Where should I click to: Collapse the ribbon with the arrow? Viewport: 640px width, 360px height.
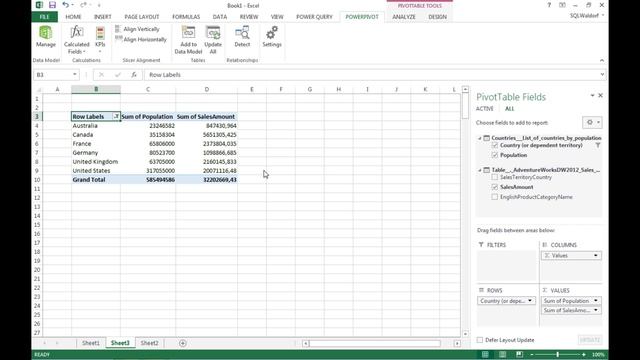pyautogui.click(x=602, y=60)
